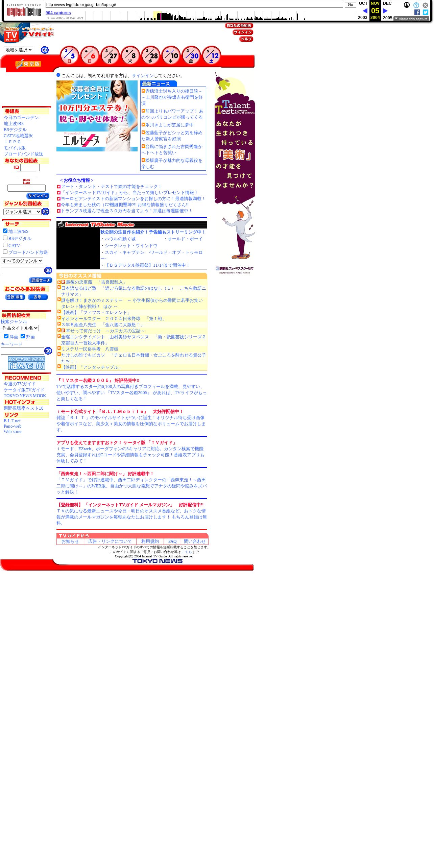The width and height of the screenshot is (434, 868).
Task: Share capture on Facebook
Action: pyautogui.click(x=417, y=12)
